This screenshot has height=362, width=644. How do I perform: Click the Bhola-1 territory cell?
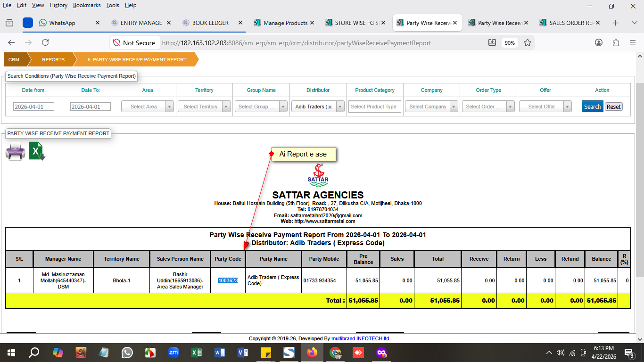pyautogui.click(x=121, y=280)
